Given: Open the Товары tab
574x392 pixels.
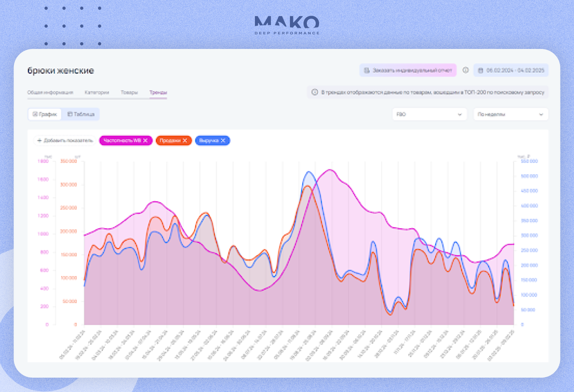Looking at the screenshot, I should pos(129,92).
